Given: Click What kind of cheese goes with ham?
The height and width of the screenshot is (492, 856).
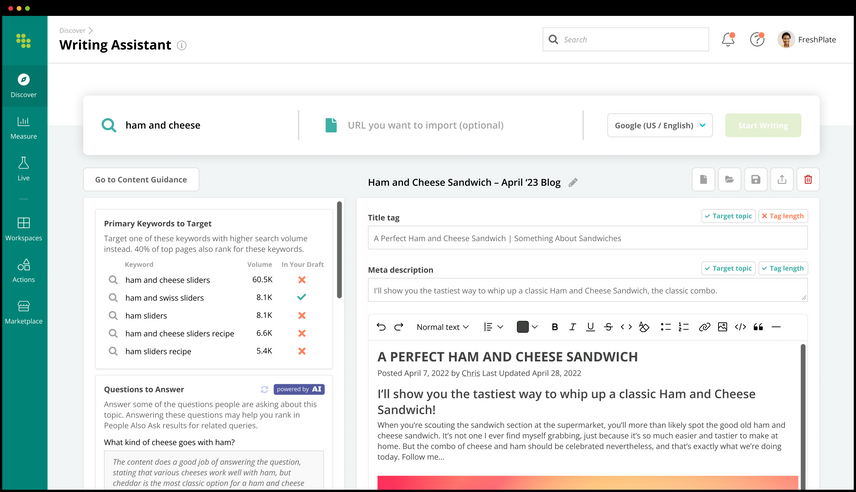Looking at the screenshot, I should click(x=169, y=442).
